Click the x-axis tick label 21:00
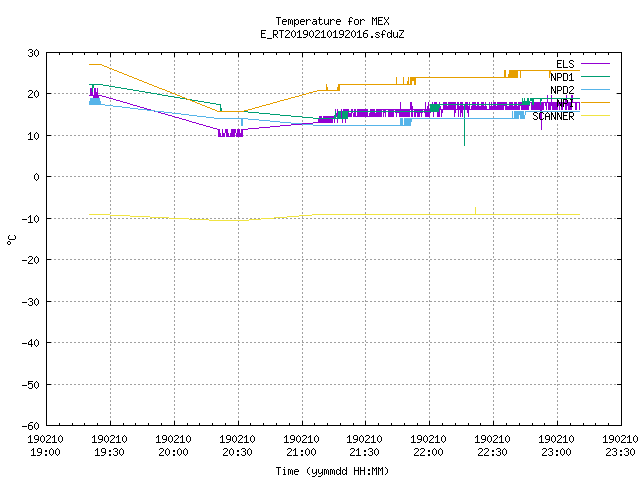The image size is (640, 480). pos(301,452)
